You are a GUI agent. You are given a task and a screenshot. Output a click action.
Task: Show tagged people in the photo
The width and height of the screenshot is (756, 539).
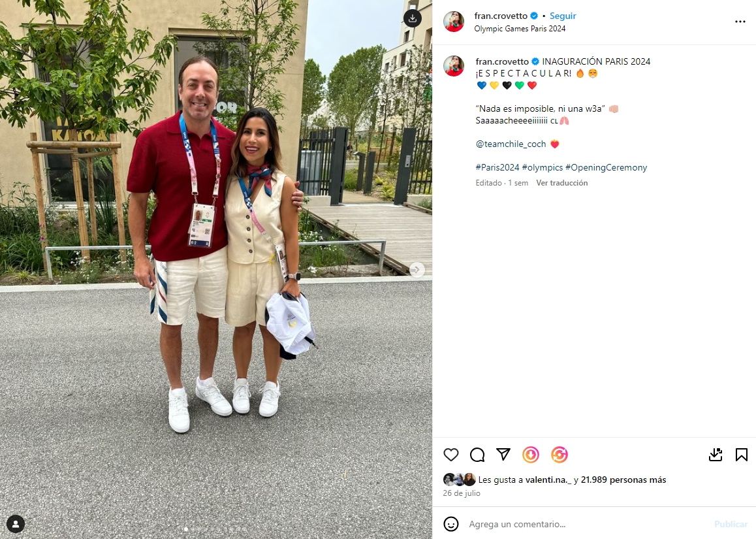pos(16,523)
